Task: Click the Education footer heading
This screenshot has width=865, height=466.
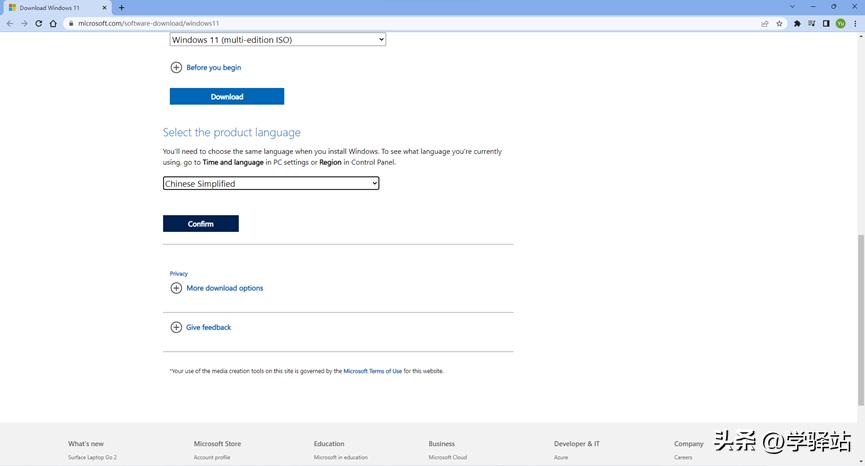Action: point(329,443)
